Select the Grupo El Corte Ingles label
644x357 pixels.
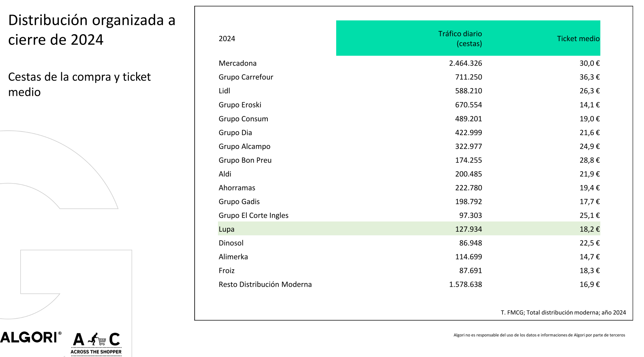coord(253,215)
